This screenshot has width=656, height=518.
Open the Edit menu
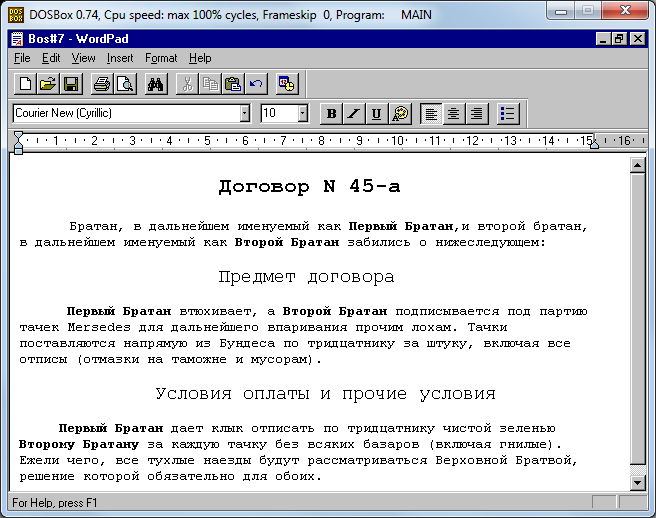[x=51, y=58]
